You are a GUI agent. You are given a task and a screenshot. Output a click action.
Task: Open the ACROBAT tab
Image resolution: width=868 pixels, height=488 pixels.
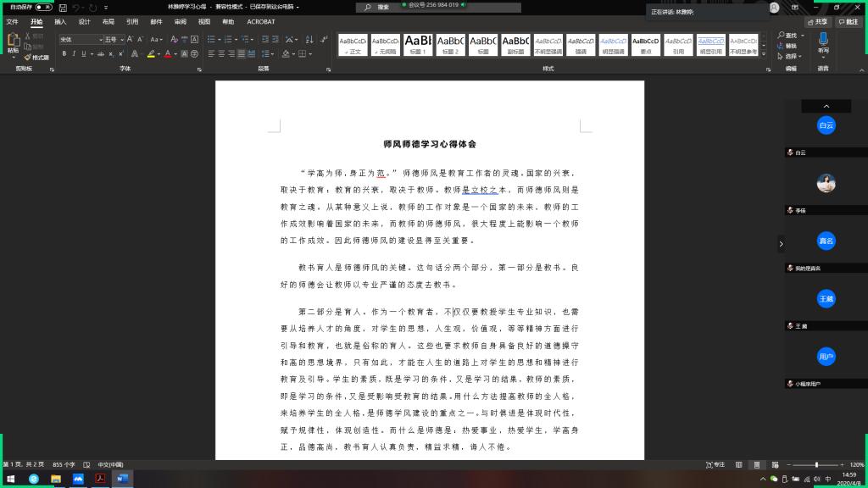pyautogui.click(x=261, y=21)
